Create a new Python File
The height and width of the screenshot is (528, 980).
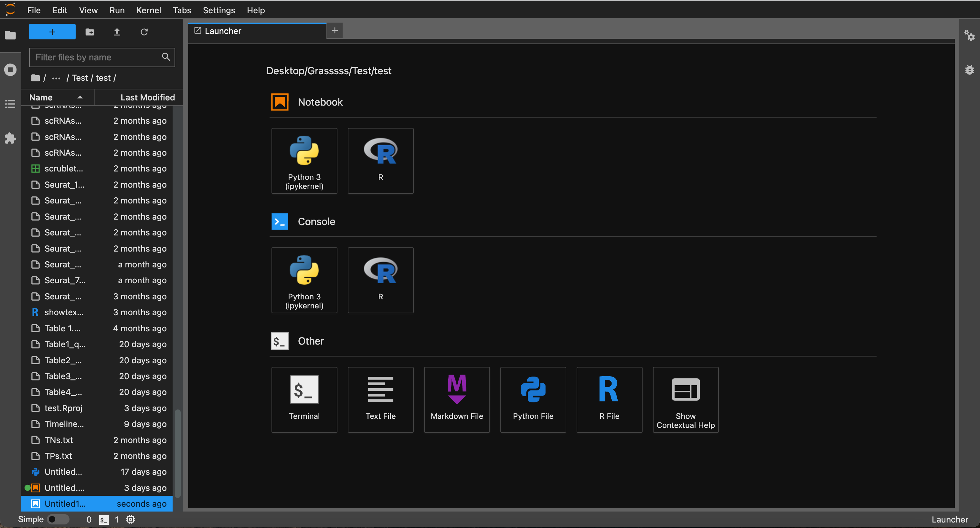point(533,399)
